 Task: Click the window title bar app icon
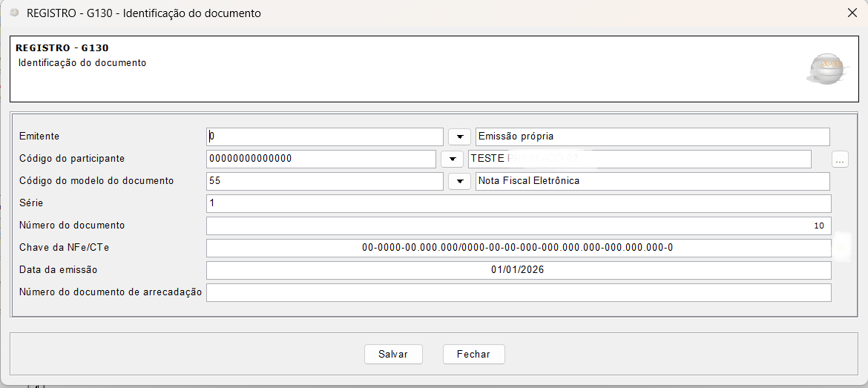pyautogui.click(x=14, y=13)
